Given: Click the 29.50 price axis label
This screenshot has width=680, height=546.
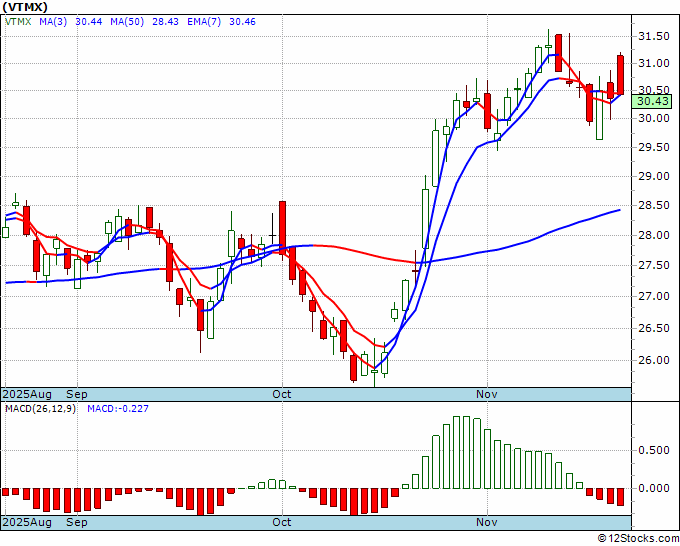Looking at the screenshot, I should coord(654,147).
